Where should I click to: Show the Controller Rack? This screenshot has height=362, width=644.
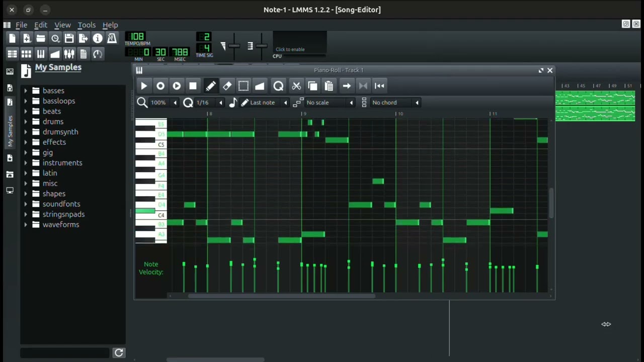click(98, 54)
